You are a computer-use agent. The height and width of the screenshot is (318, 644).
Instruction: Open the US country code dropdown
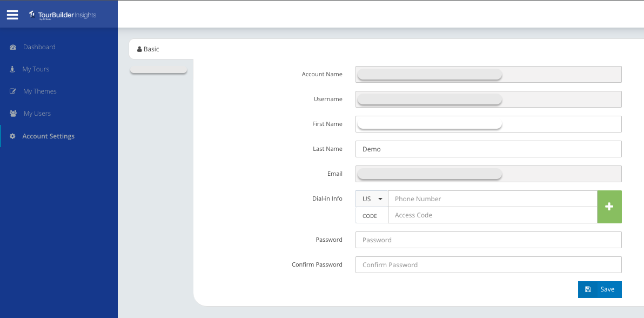pos(371,198)
